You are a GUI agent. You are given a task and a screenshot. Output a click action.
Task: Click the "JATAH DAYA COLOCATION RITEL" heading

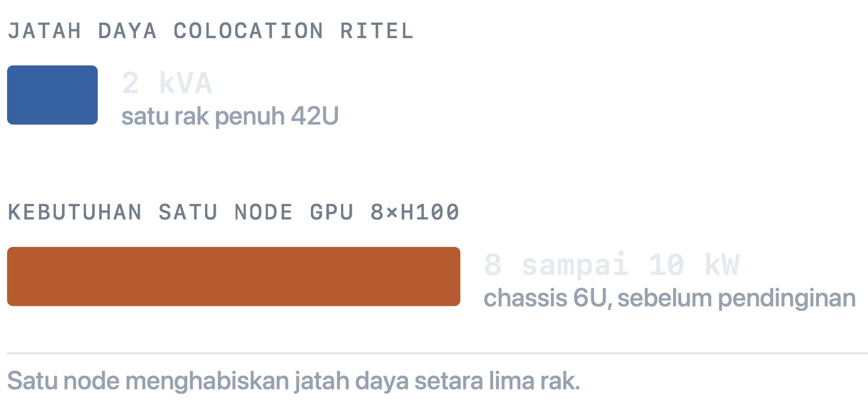click(x=211, y=31)
